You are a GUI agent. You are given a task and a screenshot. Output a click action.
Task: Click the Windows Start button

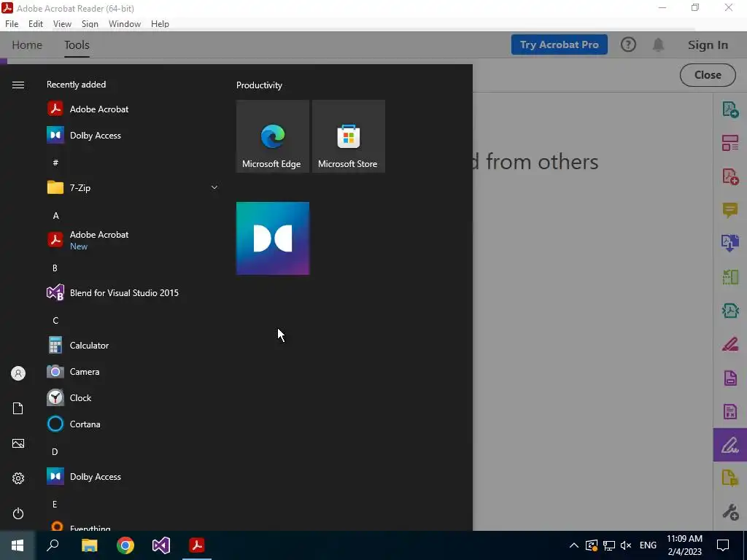tap(18, 545)
